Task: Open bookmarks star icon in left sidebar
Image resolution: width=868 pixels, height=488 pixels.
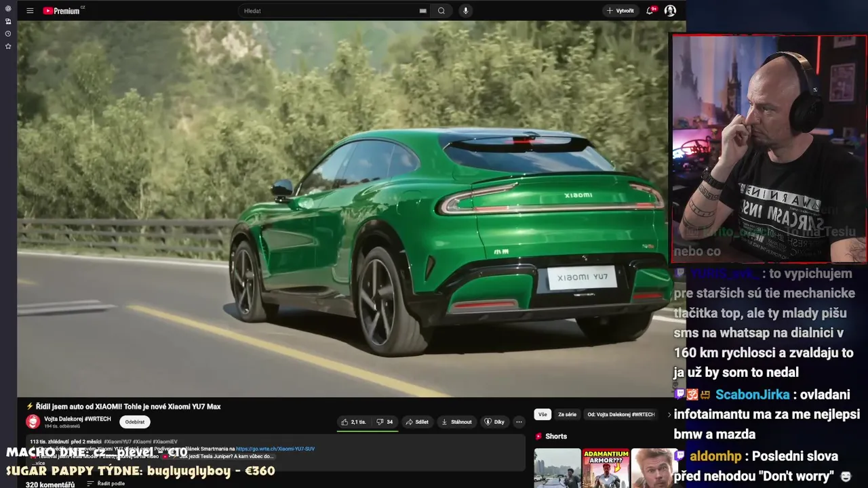Action: pyautogui.click(x=8, y=46)
